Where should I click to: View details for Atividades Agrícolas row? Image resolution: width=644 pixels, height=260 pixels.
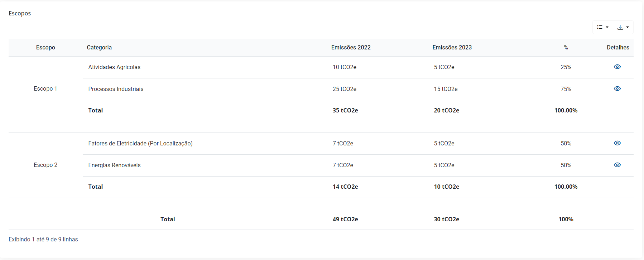617,67
